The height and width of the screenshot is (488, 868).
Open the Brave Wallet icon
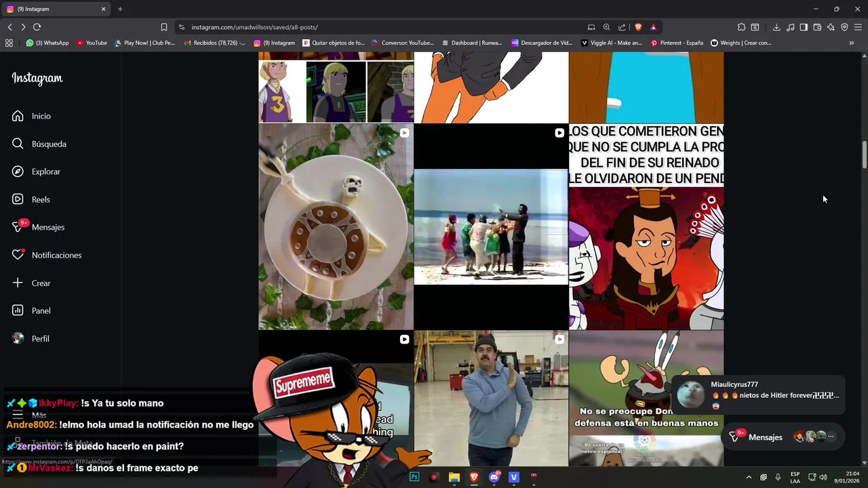817,27
